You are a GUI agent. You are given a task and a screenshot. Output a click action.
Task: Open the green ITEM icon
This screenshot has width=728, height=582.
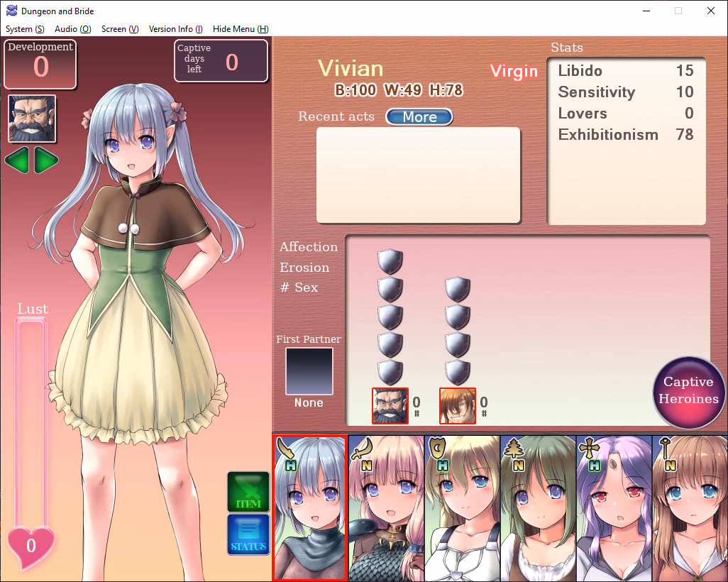(x=248, y=492)
